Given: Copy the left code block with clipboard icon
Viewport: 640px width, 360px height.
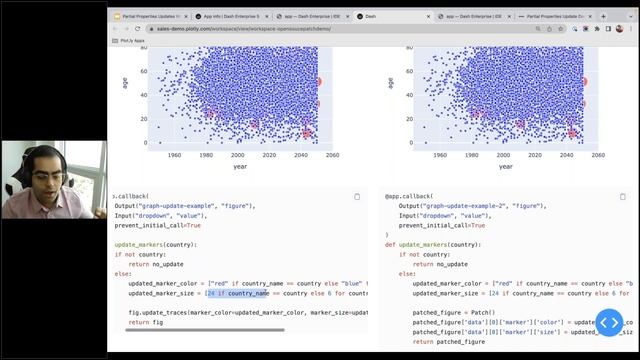Looking at the screenshot, I should 357,197.
